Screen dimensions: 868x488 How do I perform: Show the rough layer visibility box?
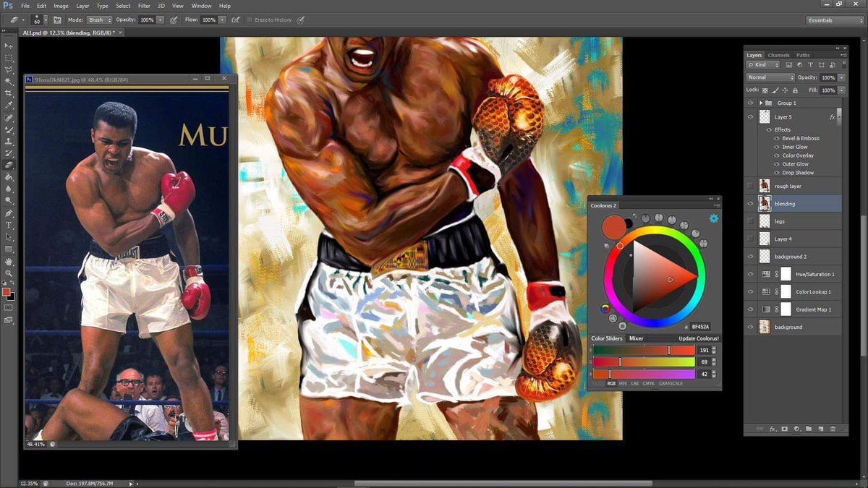(750, 186)
